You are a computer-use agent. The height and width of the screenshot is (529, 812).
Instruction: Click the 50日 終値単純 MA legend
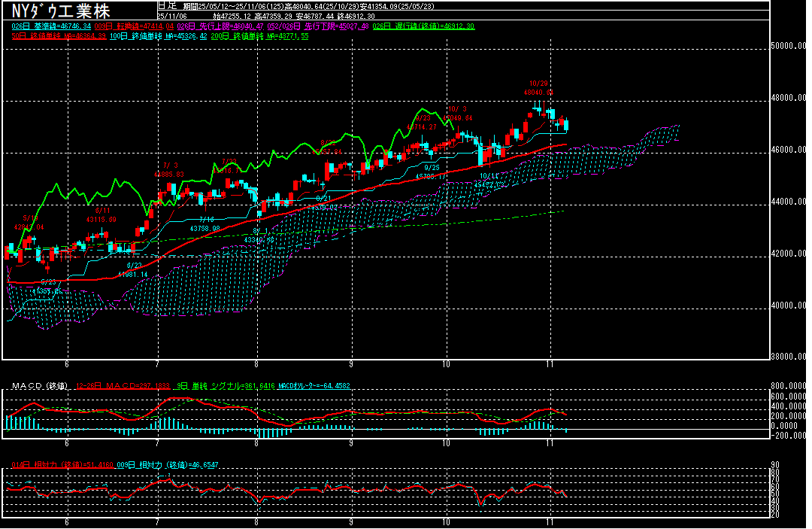(57, 36)
